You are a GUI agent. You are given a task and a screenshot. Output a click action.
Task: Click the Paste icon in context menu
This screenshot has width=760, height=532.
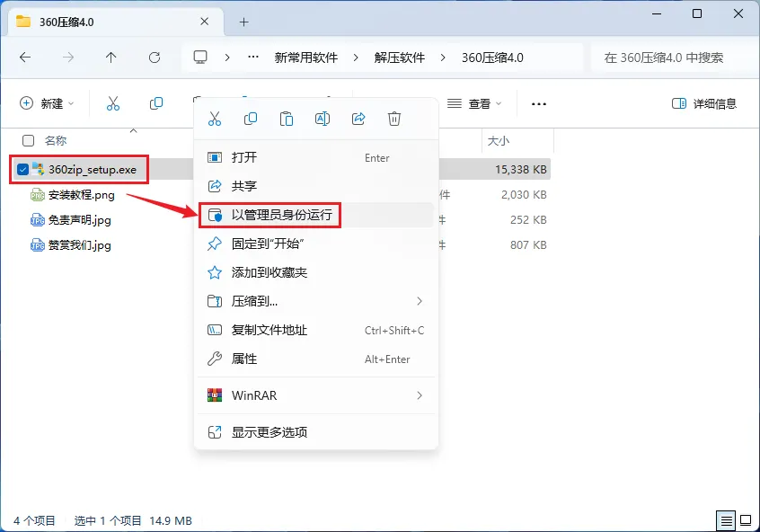[x=287, y=119]
